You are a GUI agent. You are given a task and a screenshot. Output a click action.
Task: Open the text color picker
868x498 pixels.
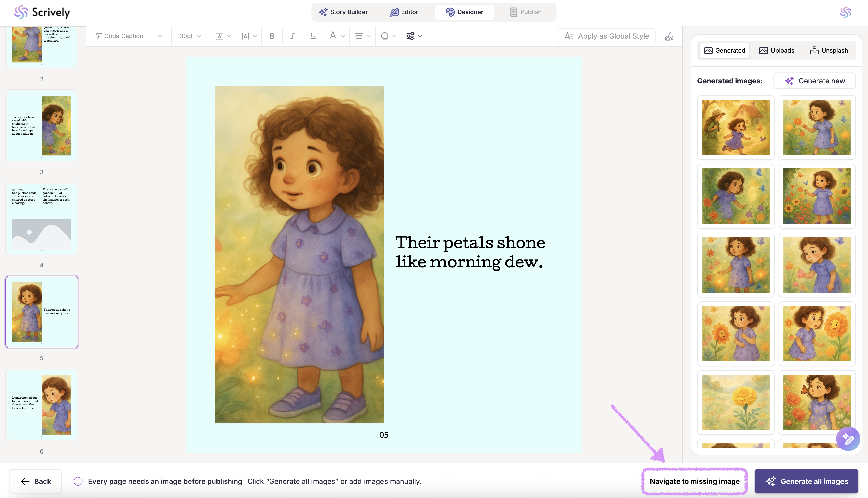coord(336,36)
